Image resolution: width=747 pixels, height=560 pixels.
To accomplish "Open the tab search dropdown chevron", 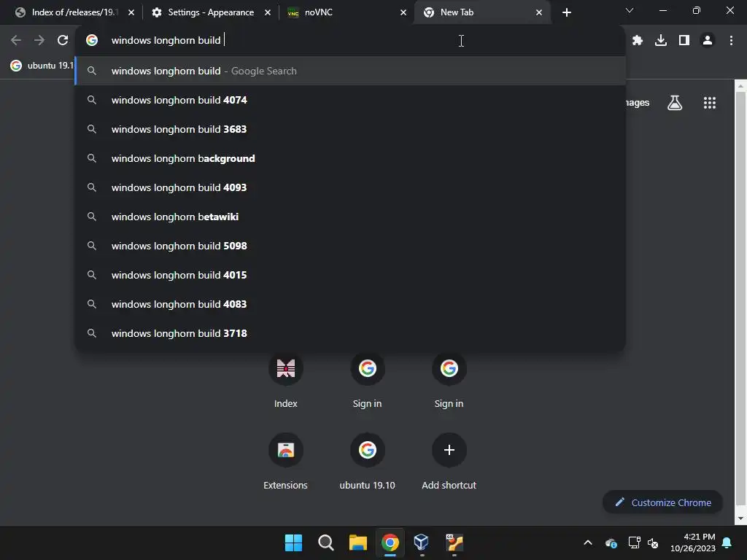I will coord(630,10).
